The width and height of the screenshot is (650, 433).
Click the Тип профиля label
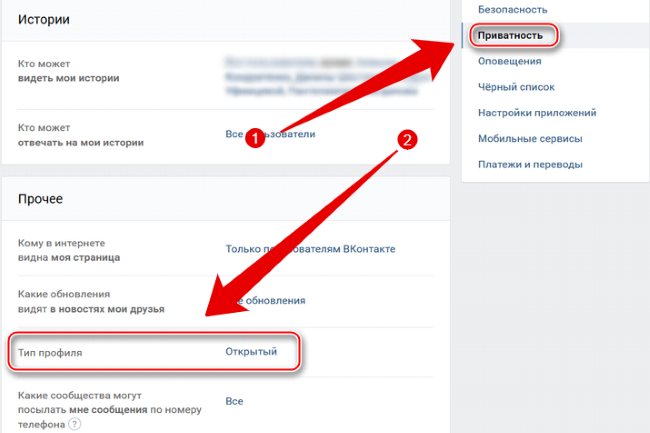pos(50,353)
